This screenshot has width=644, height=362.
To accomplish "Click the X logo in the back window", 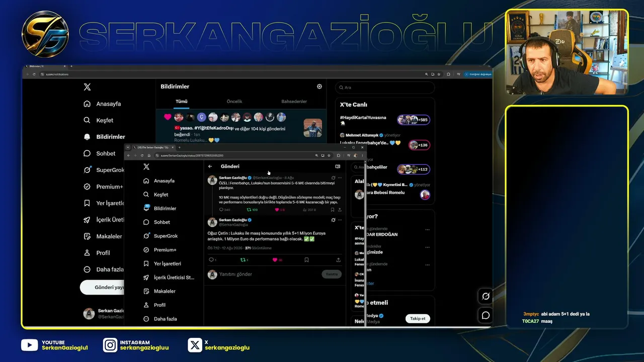I will 87,87.
